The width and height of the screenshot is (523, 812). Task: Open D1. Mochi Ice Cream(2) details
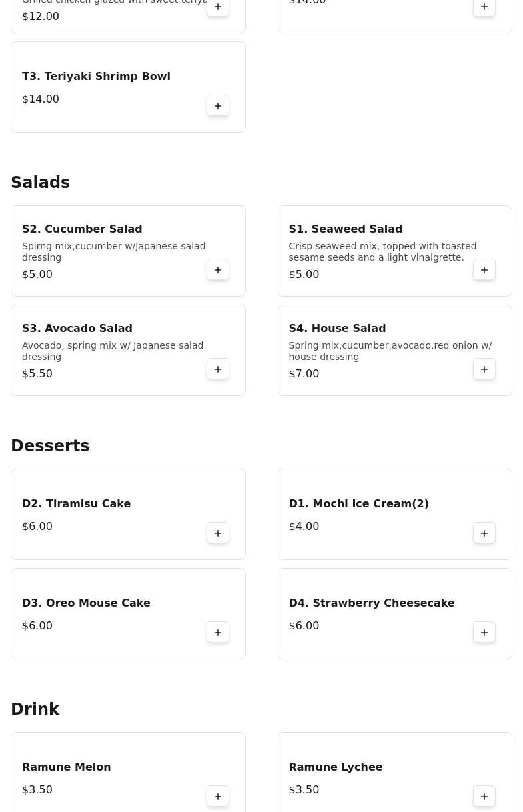point(358,503)
